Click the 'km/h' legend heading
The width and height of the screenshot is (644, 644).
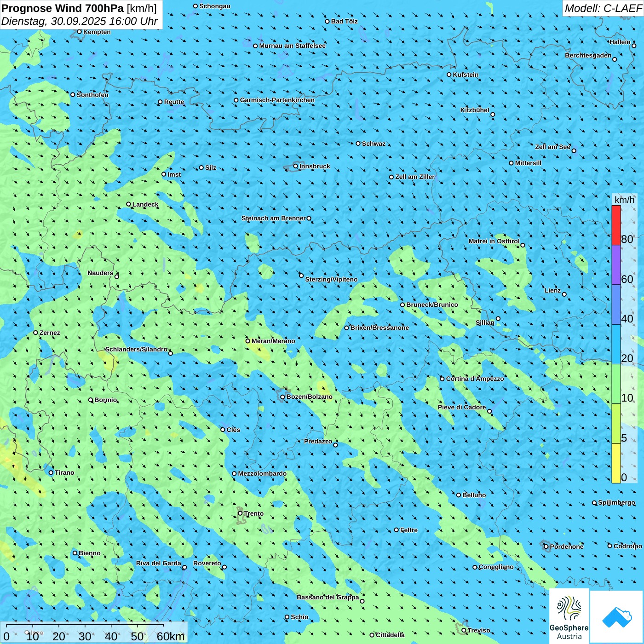tap(624, 200)
